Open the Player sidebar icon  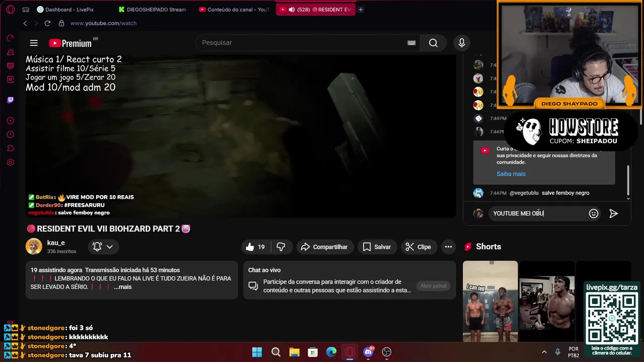coord(10,121)
